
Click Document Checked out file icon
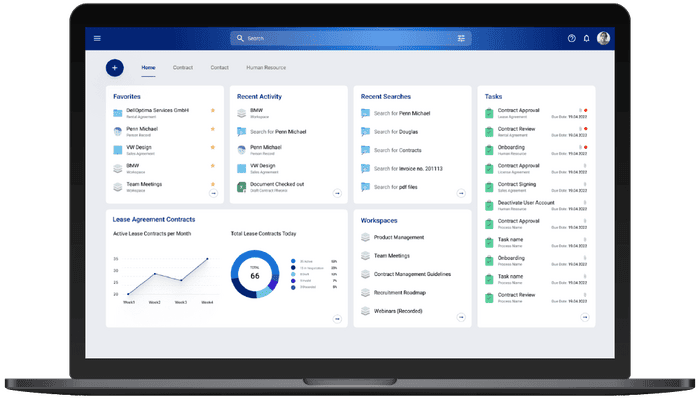pos(242,187)
